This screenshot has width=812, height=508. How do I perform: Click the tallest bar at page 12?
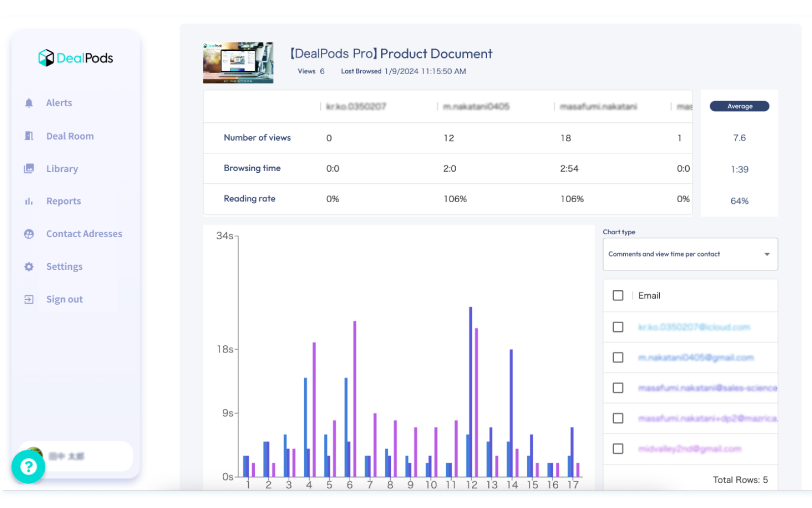(x=470, y=392)
